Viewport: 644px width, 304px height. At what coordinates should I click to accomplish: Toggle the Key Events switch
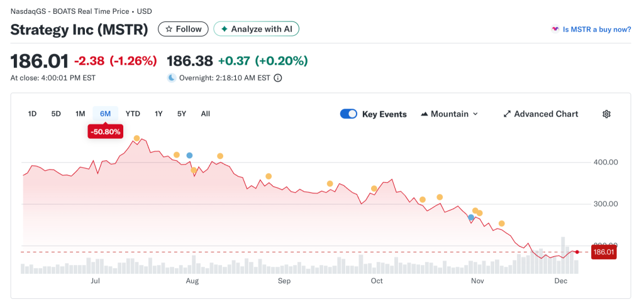(348, 114)
